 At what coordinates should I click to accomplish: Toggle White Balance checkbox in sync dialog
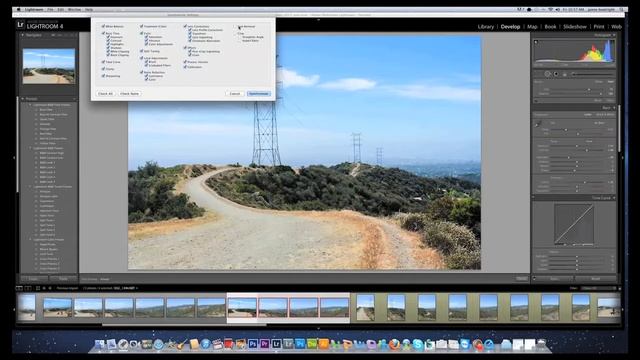tap(103, 26)
